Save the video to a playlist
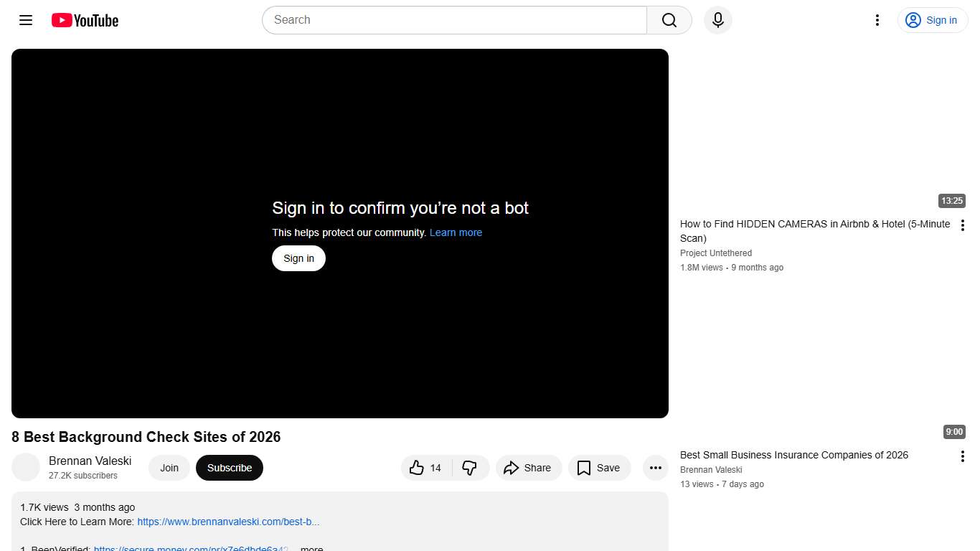980x551 pixels. 599,468
